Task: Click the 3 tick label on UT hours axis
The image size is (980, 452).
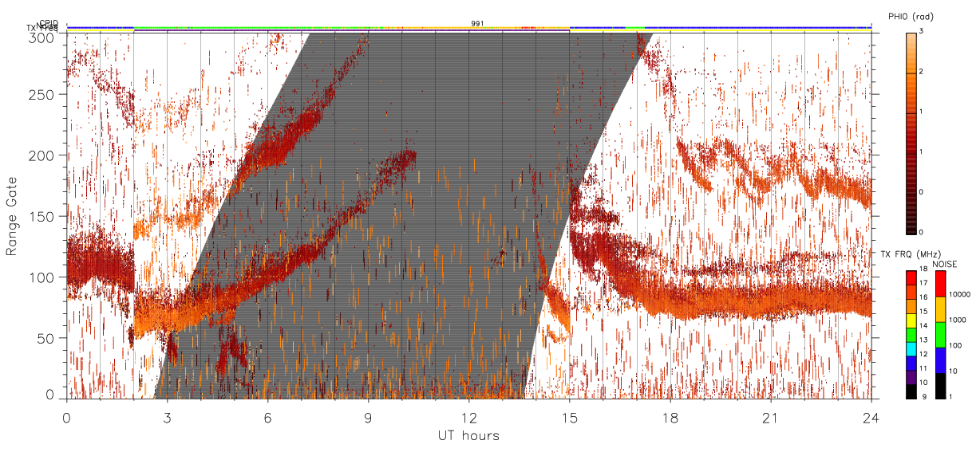Action: (167, 418)
